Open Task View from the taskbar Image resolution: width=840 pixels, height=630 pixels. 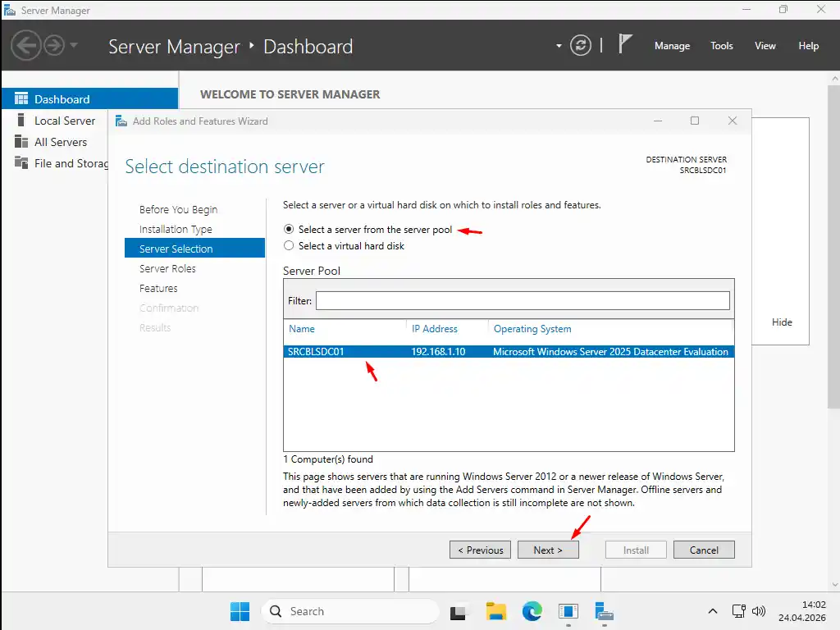click(x=458, y=612)
